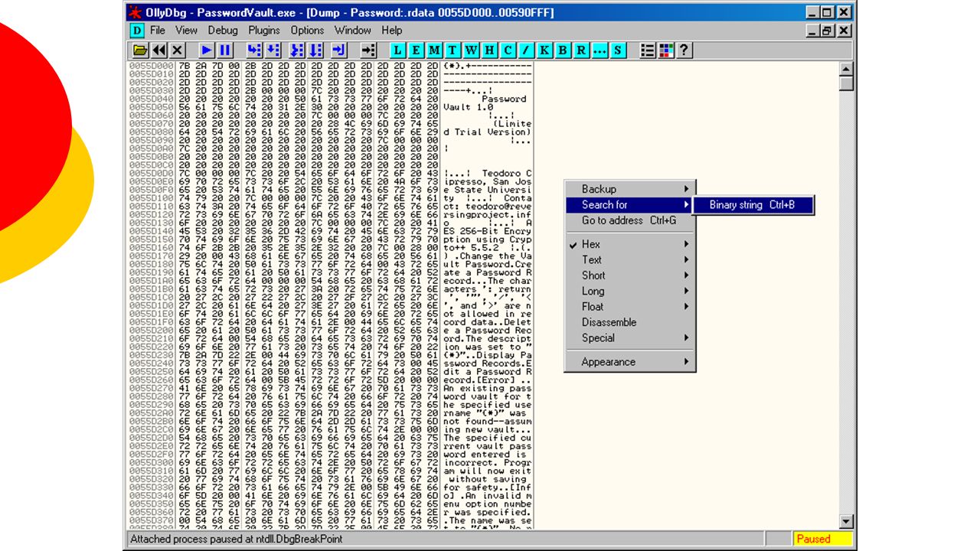Viewport: 980px width, 551px height.
Task: Click the D dump window icon in menu bar
Action: pos(136,31)
